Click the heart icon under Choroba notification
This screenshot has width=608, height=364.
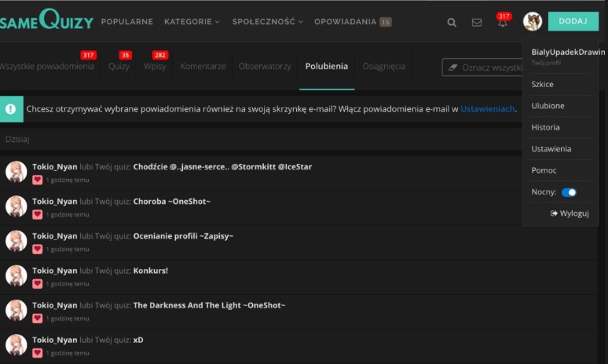point(37,214)
